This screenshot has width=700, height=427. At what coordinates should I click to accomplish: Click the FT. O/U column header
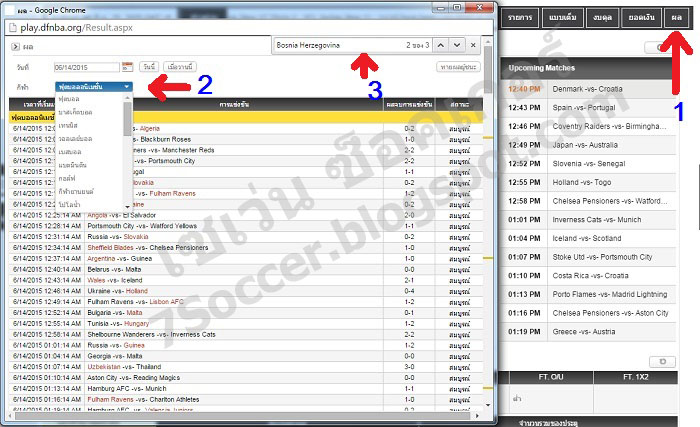[551, 377]
